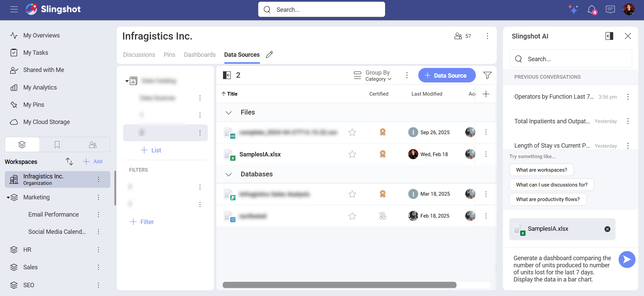
Task: Star the Mar 18, 2025 database
Action: [352, 194]
